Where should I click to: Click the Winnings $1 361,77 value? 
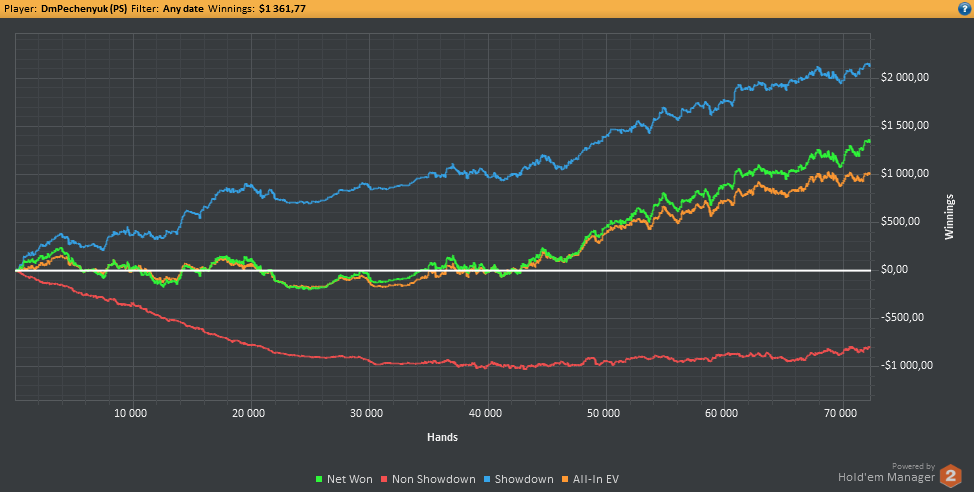point(282,9)
